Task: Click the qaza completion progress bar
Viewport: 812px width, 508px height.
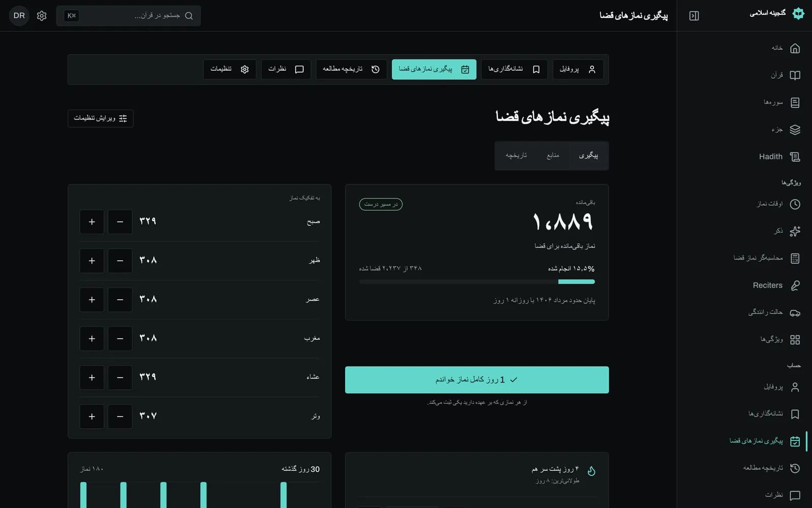Action: [477, 281]
